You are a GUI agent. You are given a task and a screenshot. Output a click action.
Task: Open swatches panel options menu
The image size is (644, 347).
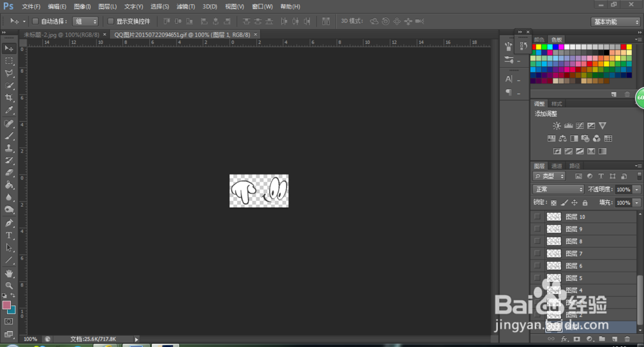click(x=638, y=39)
